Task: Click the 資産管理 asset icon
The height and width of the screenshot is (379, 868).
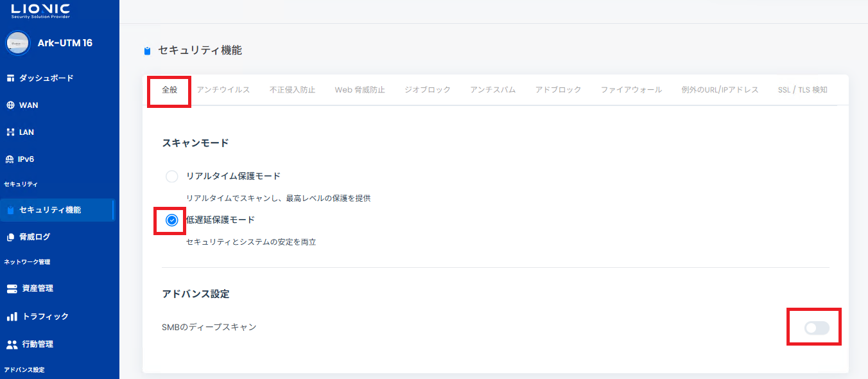Action: (12, 289)
